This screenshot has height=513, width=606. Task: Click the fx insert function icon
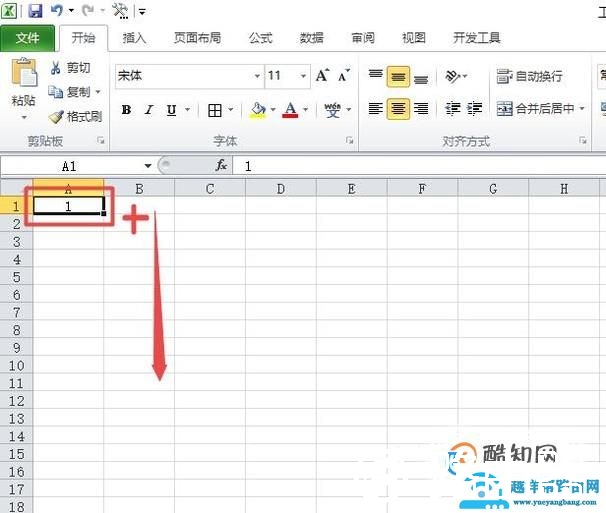(221, 165)
